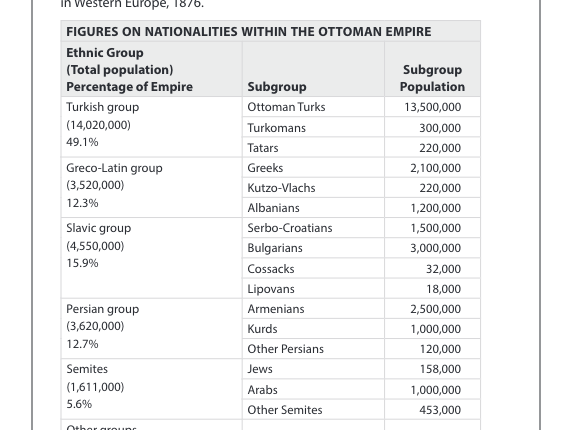Click the Persian group cell

pyautogui.click(x=152, y=328)
